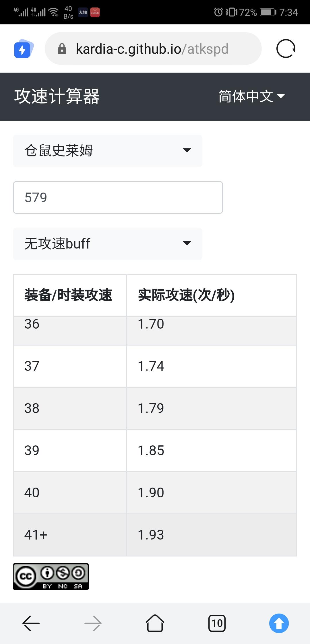Select the table row for 41+

[155, 535]
